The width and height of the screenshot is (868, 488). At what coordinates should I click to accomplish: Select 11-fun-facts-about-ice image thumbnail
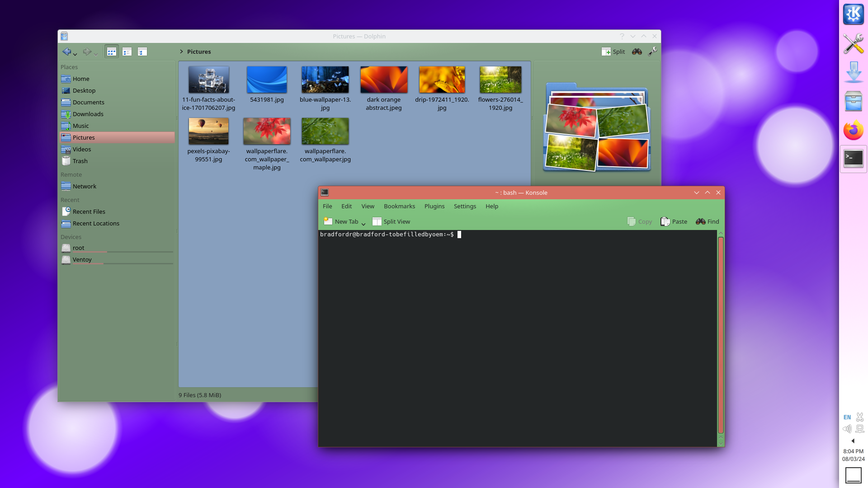pos(208,80)
